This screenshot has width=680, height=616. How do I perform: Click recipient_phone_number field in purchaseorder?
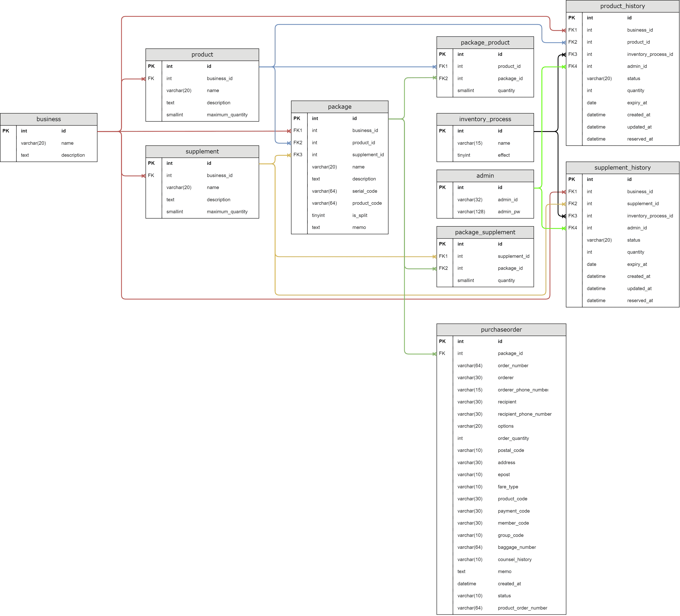point(525,414)
